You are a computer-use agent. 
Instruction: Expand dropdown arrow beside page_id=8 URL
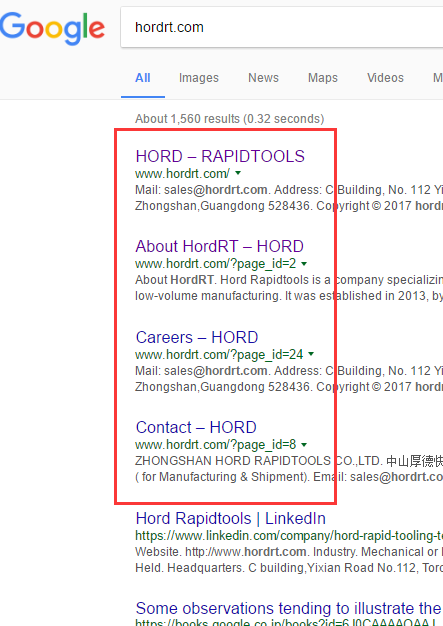click(x=304, y=444)
